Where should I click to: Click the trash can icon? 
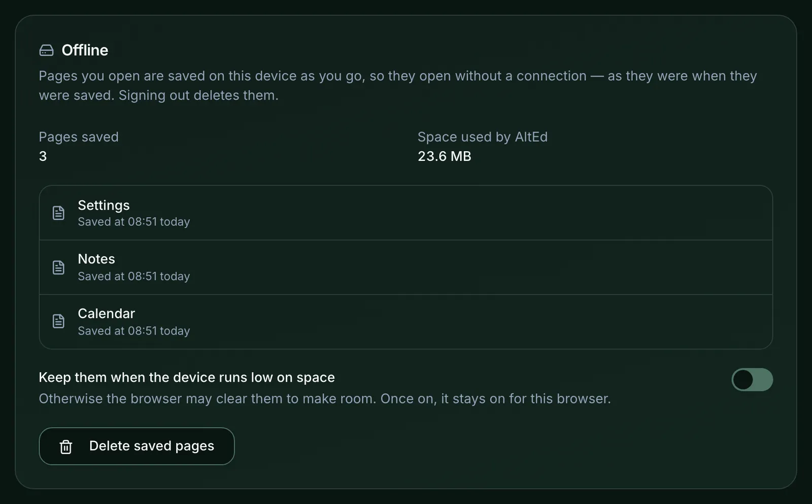66,447
